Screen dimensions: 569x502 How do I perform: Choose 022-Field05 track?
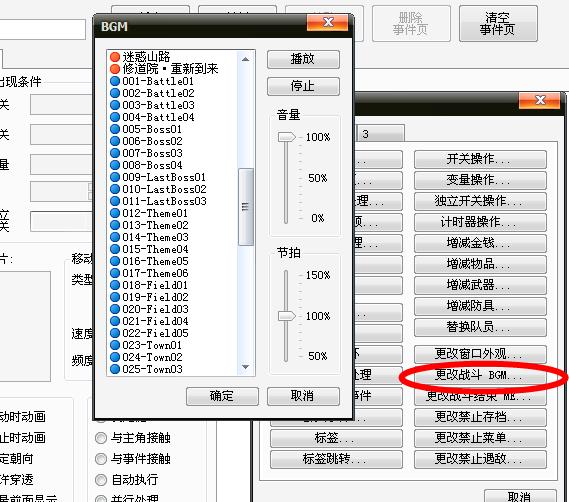pos(149,332)
